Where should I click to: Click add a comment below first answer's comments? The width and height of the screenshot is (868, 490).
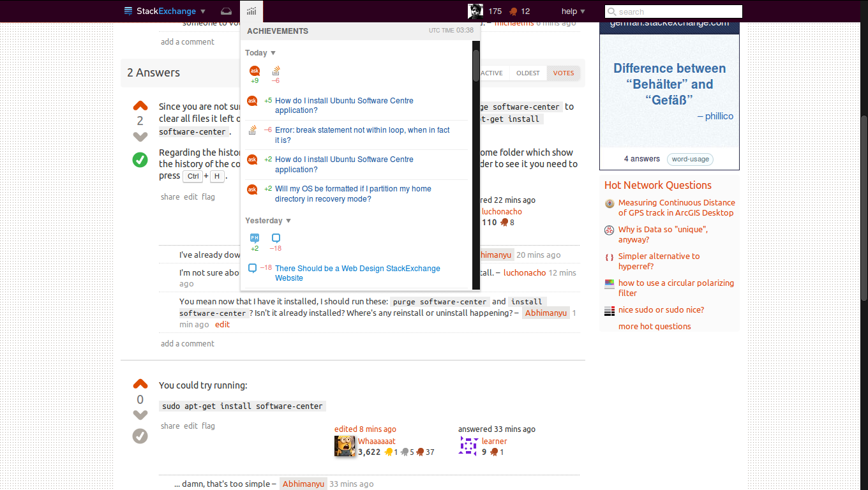tap(188, 344)
